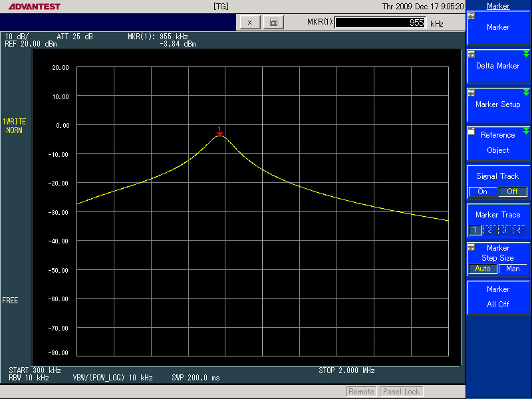This screenshot has height=399, width=532.
Task: Set Signal Track to Off
Action: tap(512, 192)
